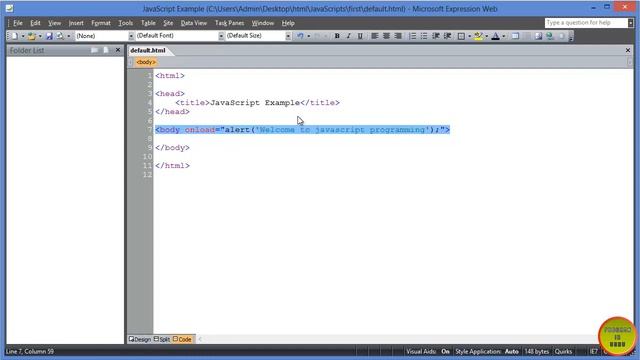The width and height of the screenshot is (640, 360).
Task: Toggle Underline formatting
Action: (360, 36)
